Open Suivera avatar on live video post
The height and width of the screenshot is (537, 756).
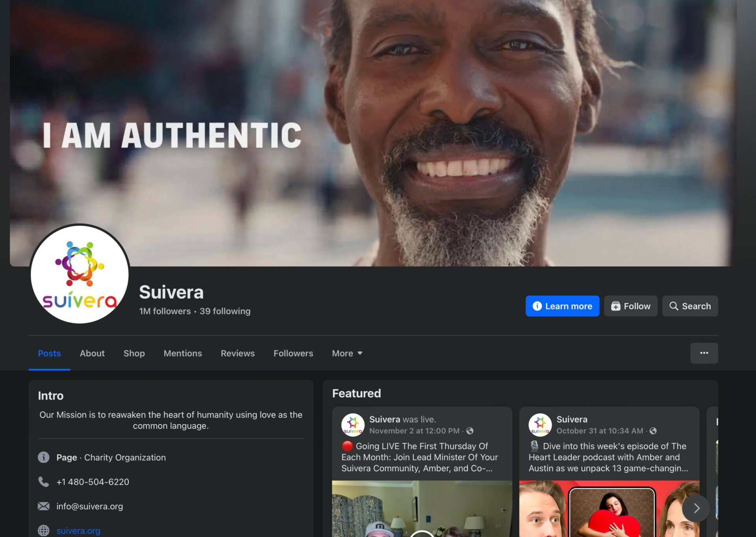[353, 425]
